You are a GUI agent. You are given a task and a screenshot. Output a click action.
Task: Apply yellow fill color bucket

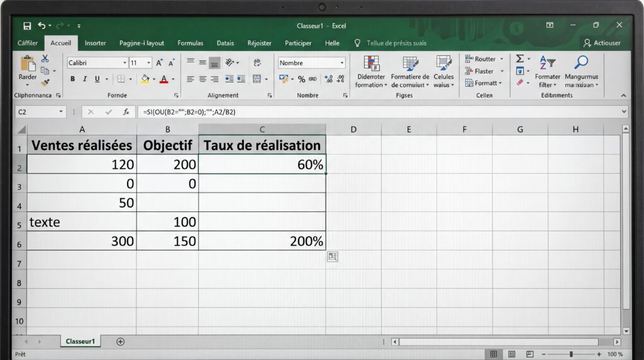pyautogui.click(x=145, y=79)
